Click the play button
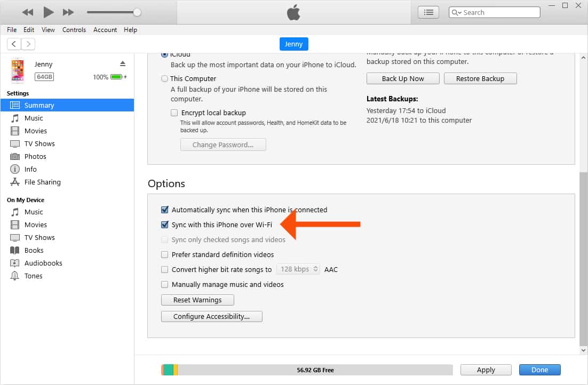 click(x=47, y=12)
